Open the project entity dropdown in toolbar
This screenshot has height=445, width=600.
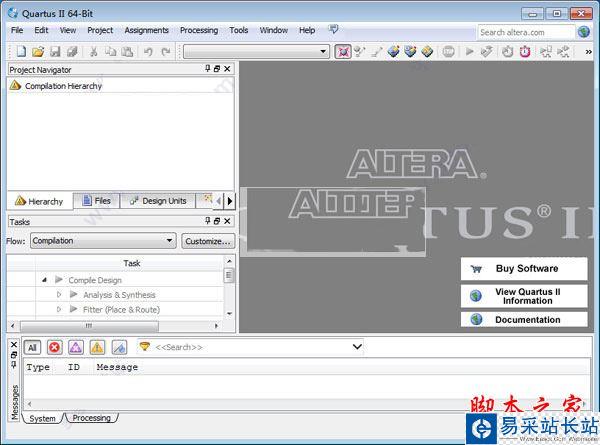[324, 51]
